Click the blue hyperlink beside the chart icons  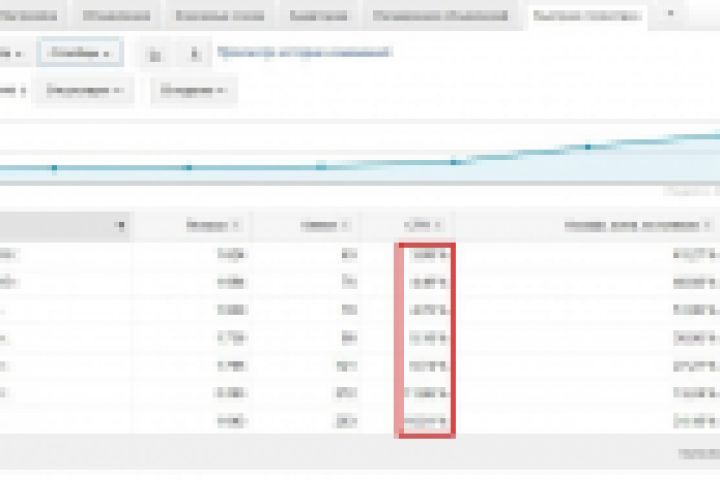[x=305, y=52]
